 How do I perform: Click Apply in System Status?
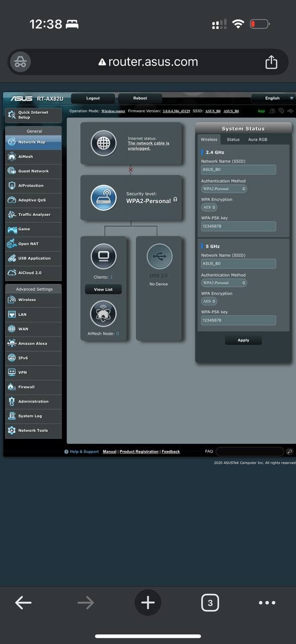tap(243, 340)
